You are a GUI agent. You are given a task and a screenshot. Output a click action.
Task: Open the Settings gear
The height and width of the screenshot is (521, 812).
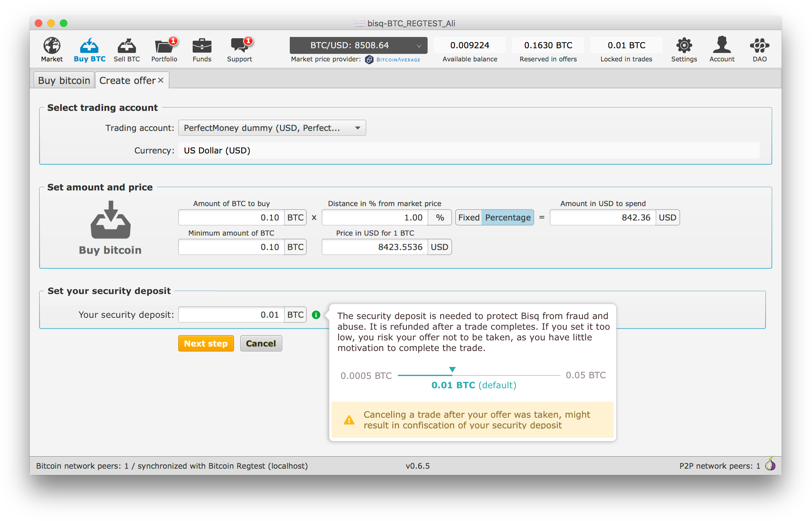[x=684, y=49]
